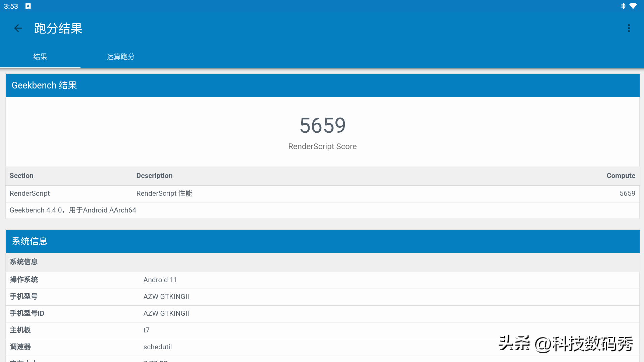
Task: Tap the 5659 RenderScript score number
Action: (322, 125)
